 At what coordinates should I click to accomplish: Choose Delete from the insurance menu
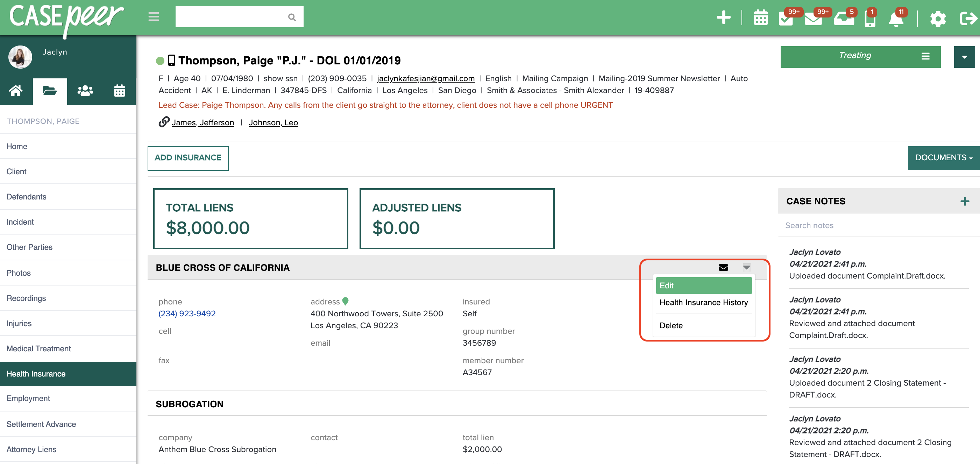(672, 325)
